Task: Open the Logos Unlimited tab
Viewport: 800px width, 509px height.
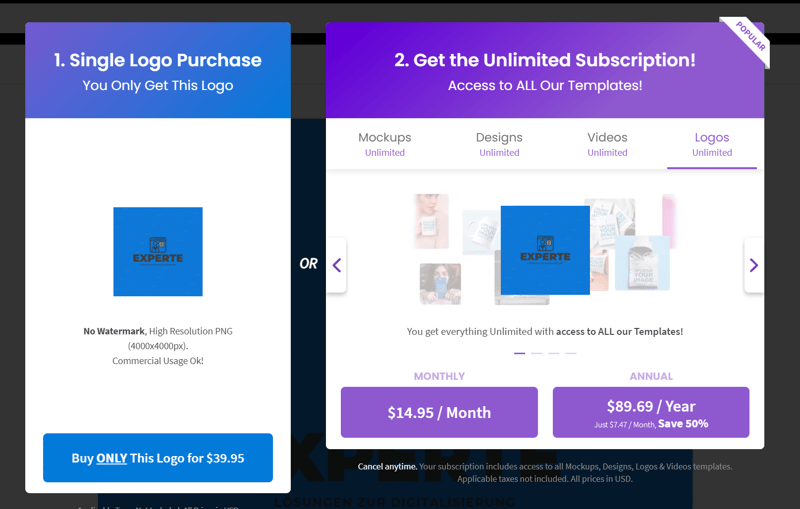Action: coord(712,144)
